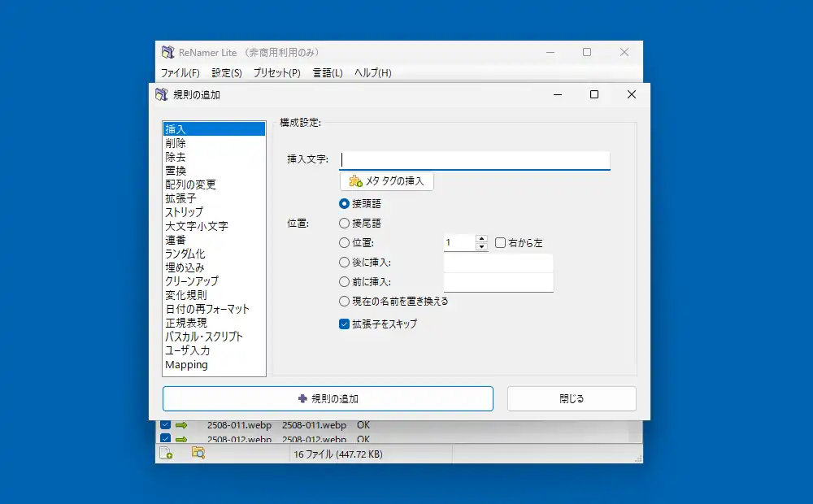
Task: Open the プリセット(P) menu
Action: [276, 73]
